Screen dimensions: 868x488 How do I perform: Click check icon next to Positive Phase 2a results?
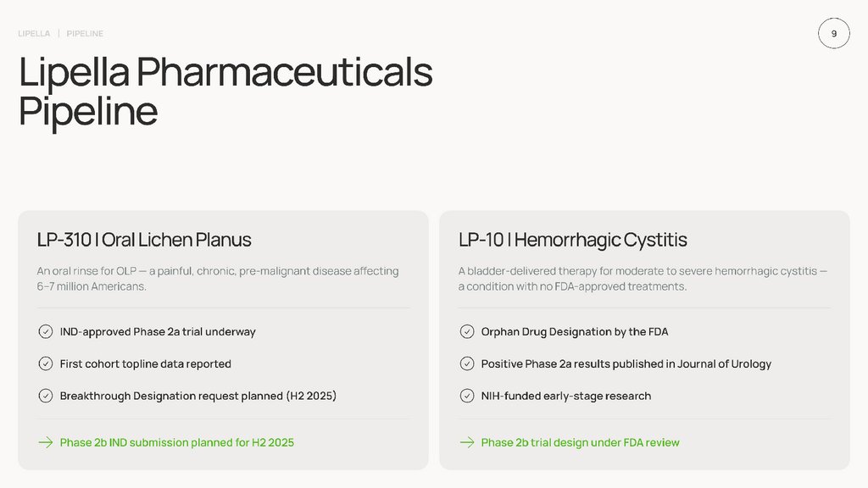[x=467, y=363]
